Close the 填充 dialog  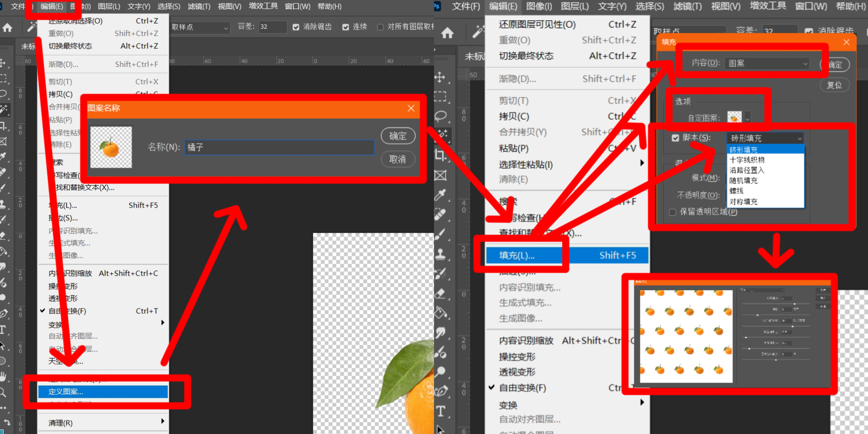[x=846, y=42]
